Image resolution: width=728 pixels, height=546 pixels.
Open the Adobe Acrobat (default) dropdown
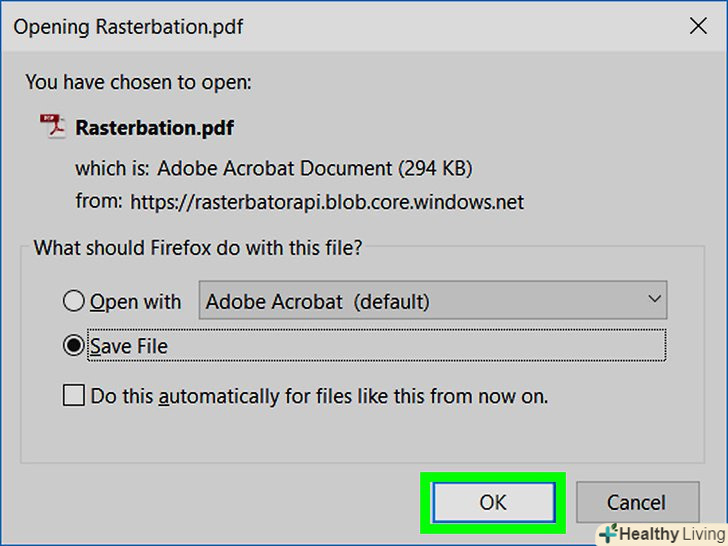point(433,301)
